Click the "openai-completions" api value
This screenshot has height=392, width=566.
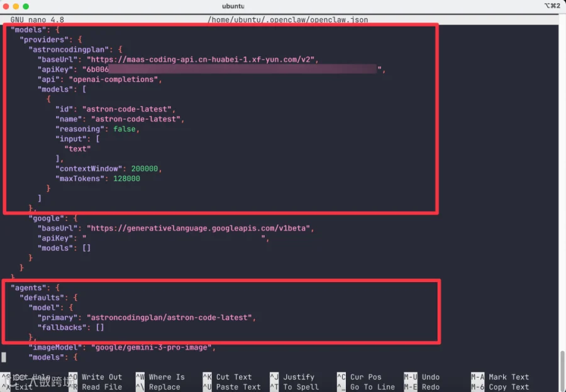pos(113,79)
